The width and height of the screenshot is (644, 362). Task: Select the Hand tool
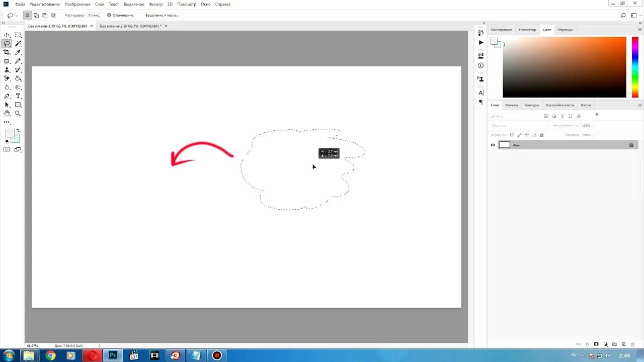(7, 113)
